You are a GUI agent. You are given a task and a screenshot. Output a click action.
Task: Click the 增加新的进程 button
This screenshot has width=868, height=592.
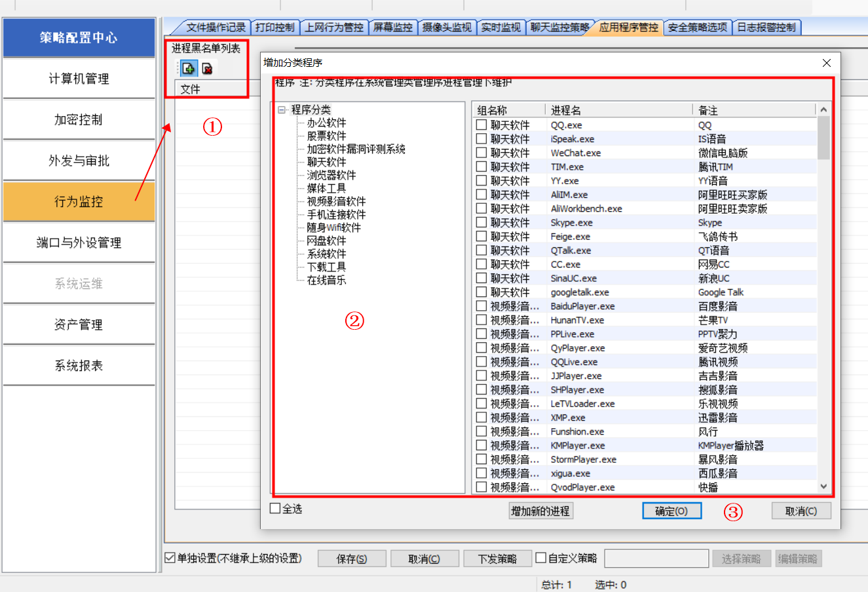pos(540,511)
